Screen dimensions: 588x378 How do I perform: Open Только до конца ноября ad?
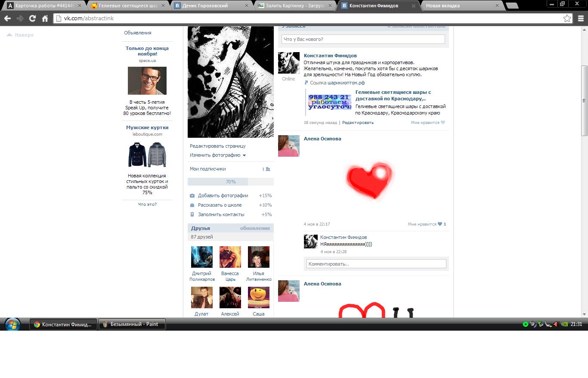click(147, 51)
